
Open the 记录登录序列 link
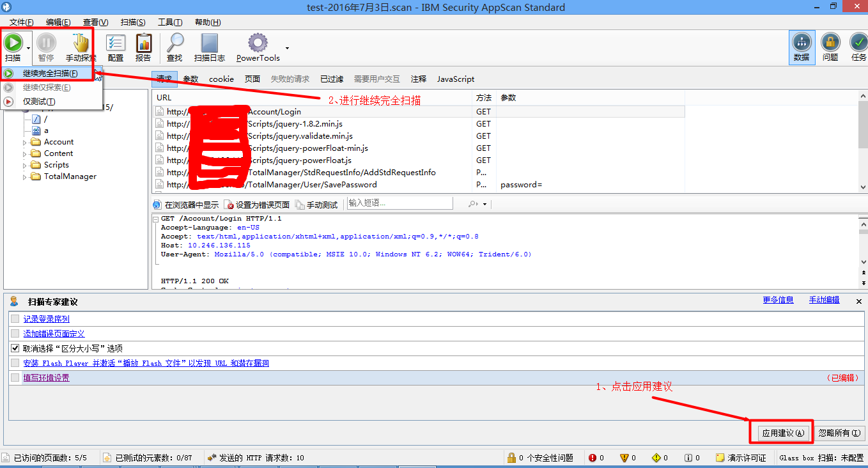click(x=46, y=318)
